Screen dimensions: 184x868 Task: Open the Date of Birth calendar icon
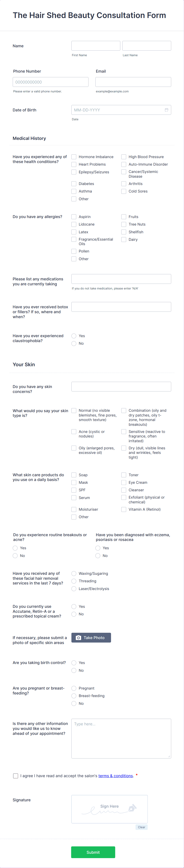pyautogui.click(x=166, y=110)
